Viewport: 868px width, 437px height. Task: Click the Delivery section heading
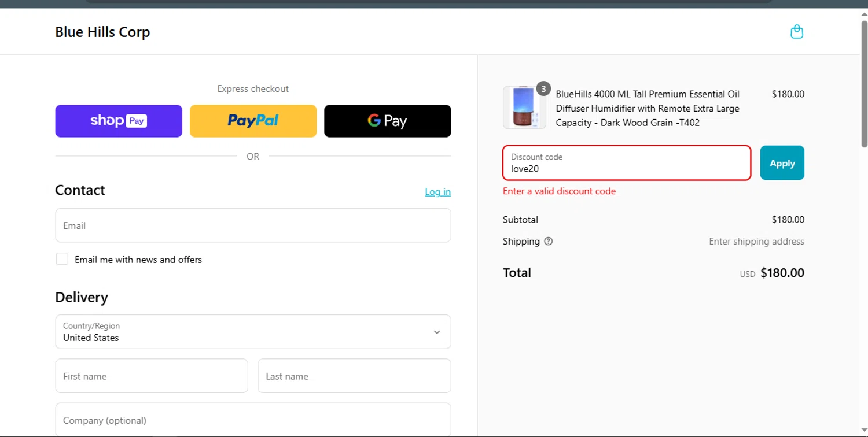pos(82,297)
